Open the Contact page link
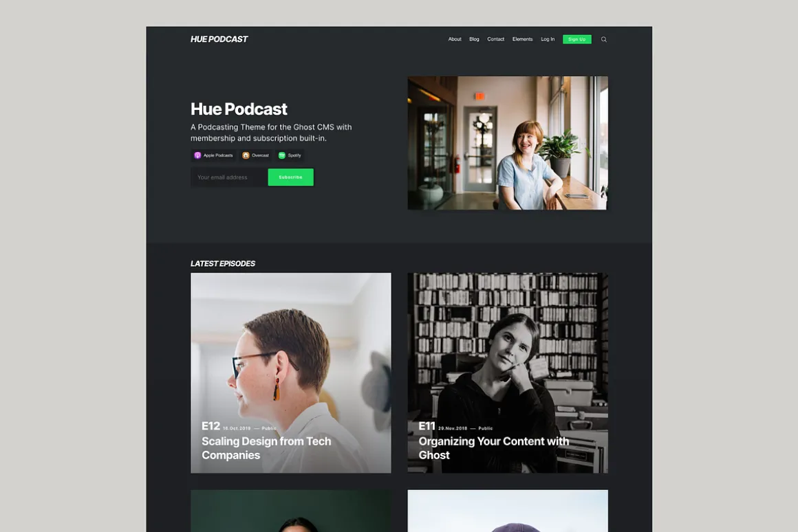The image size is (798, 532). (x=496, y=39)
